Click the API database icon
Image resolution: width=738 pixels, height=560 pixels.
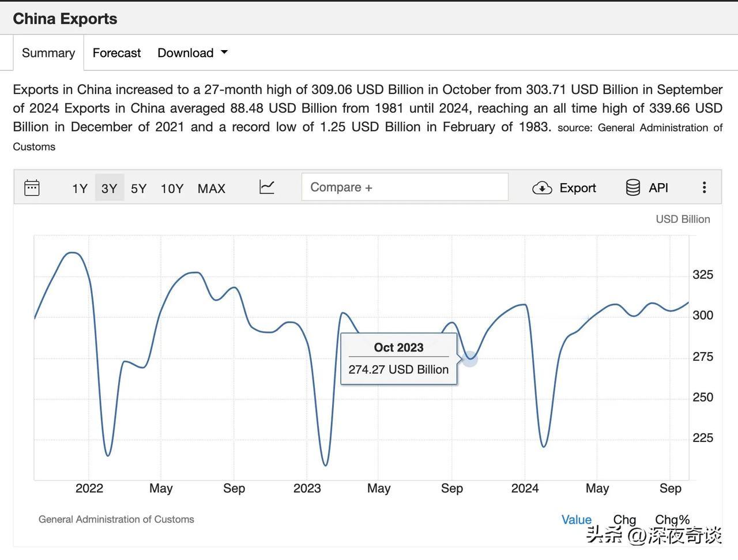coord(633,188)
